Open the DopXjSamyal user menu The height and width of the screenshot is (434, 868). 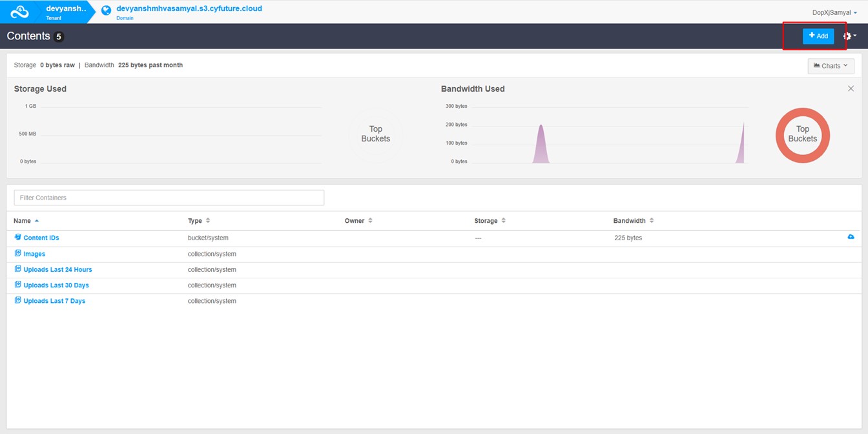pos(834,12)
